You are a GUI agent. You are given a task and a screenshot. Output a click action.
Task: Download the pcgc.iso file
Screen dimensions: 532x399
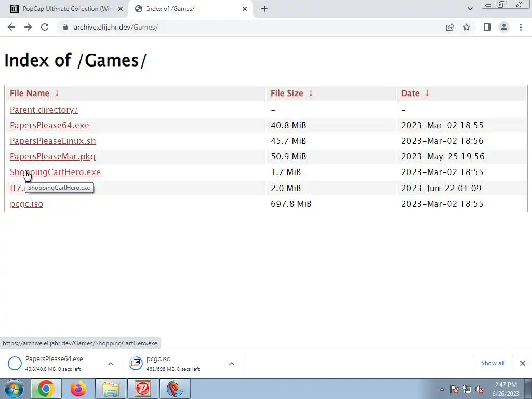tap(26, 204)
